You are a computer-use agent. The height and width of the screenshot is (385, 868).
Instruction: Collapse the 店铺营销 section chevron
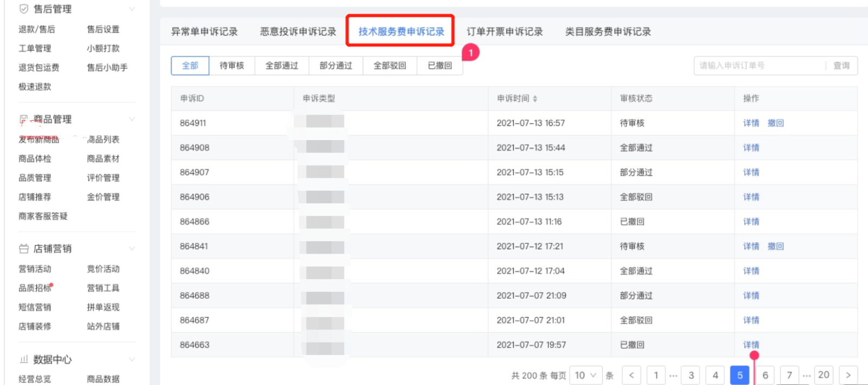pyautogui.click(x=132, y=249)
